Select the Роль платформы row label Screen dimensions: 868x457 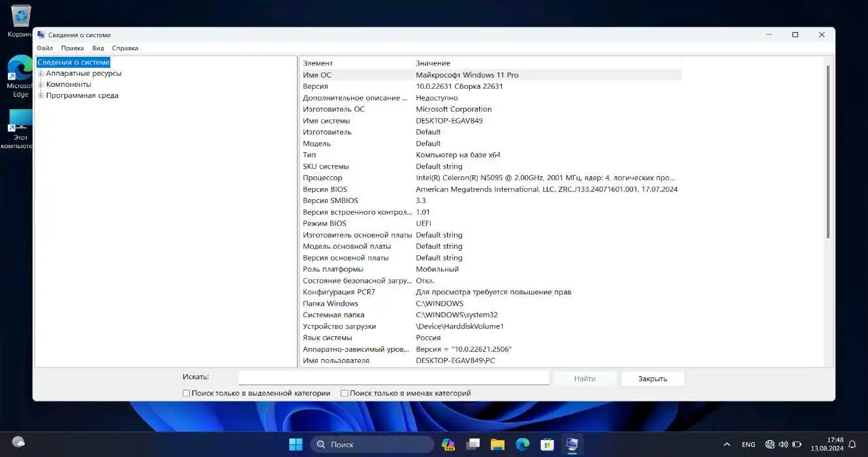click(333, 269)
